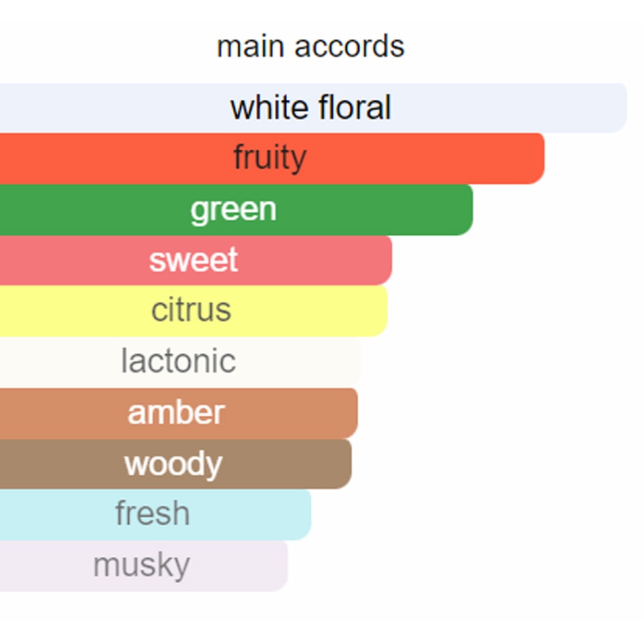Click the 'lactonic' text label
Screen dimensions: 644x644
click(178, 361)
